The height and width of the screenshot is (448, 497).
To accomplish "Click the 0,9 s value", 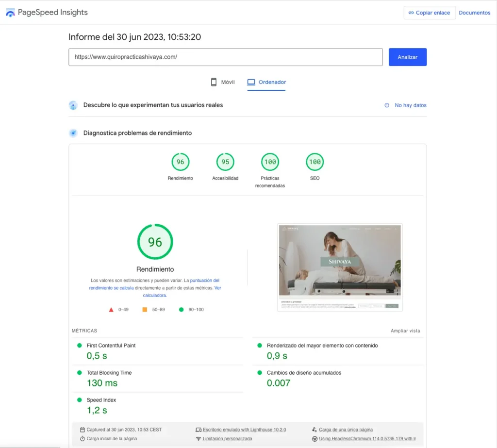I will [x=277, y=356].
